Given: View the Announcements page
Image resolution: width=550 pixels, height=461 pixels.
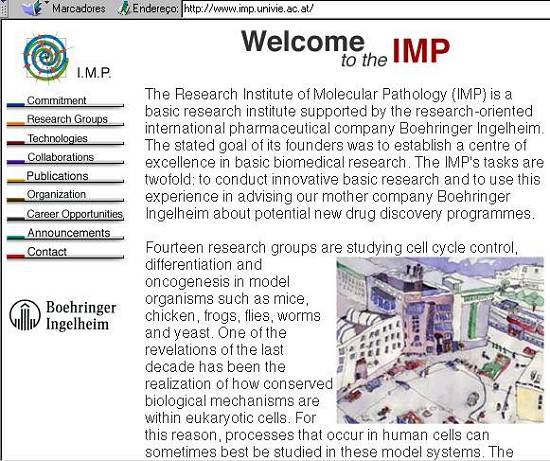Looking at the screenshot, I should point(68,233).
